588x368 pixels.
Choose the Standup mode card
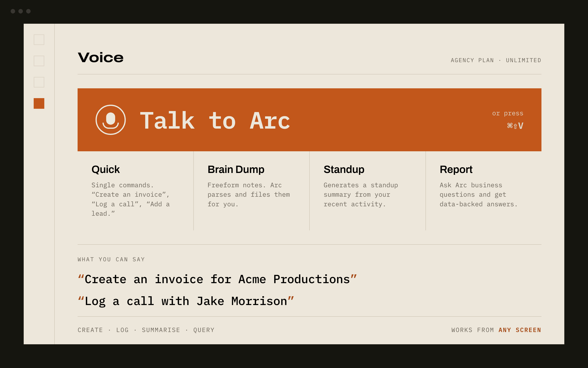tap(368, 191)
